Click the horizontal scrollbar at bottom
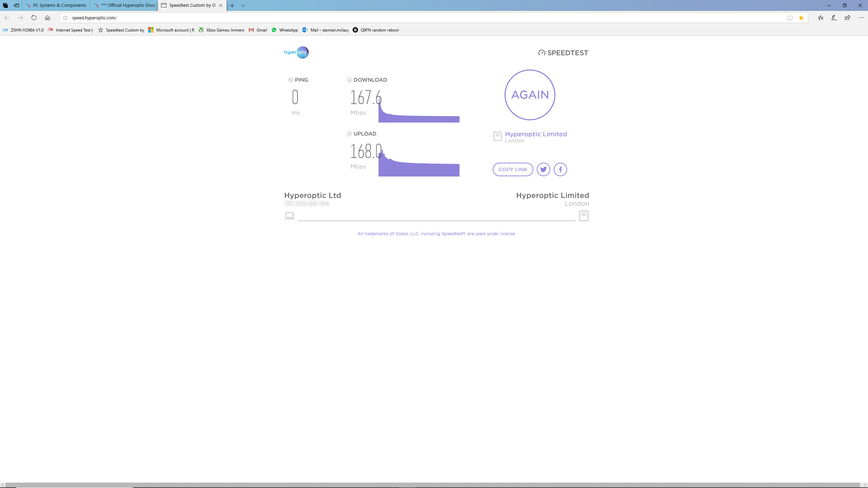 tap(433, 485)
